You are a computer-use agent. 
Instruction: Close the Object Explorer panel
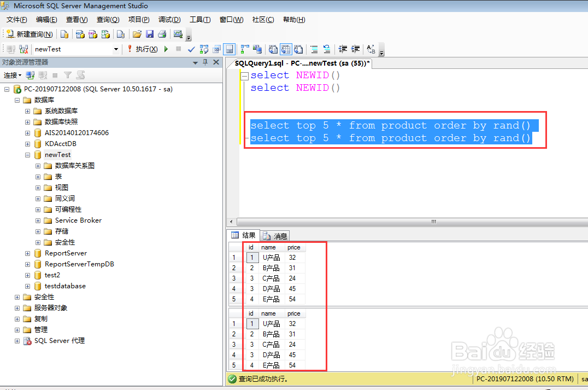coord(216,62)
